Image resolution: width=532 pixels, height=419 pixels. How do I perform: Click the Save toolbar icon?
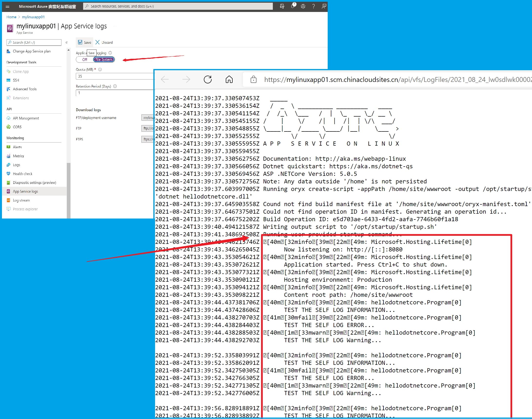80,42
